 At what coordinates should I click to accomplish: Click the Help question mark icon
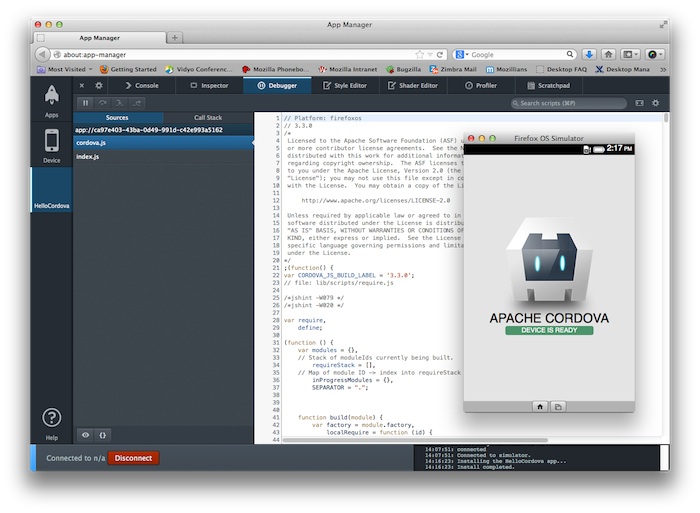51,420
